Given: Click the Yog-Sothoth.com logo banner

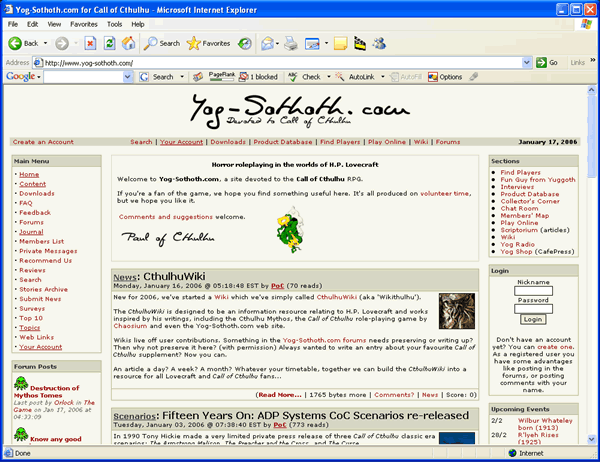Looking at the screenshot, I should coord(300,111).
